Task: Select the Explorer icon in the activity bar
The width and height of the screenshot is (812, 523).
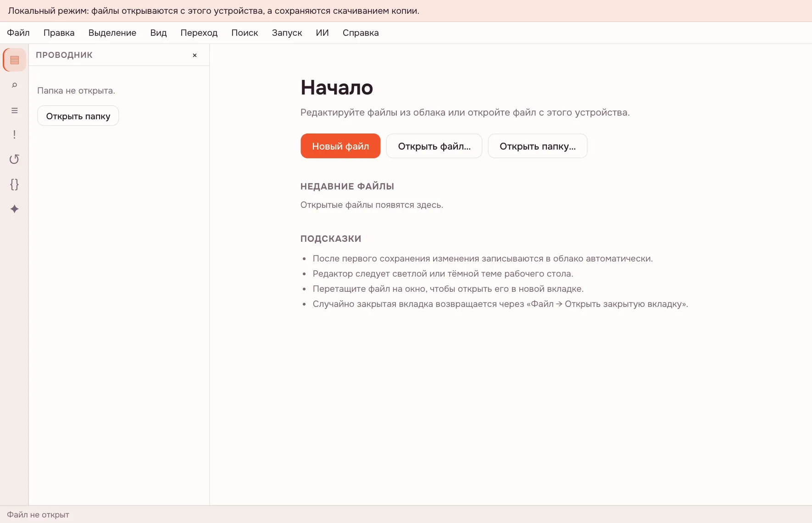Action: [15, 60]
